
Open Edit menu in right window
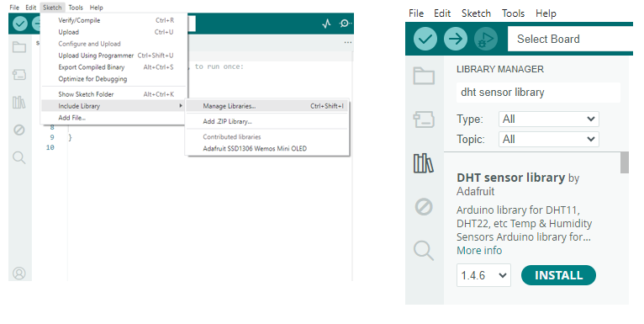coord(442,13)
